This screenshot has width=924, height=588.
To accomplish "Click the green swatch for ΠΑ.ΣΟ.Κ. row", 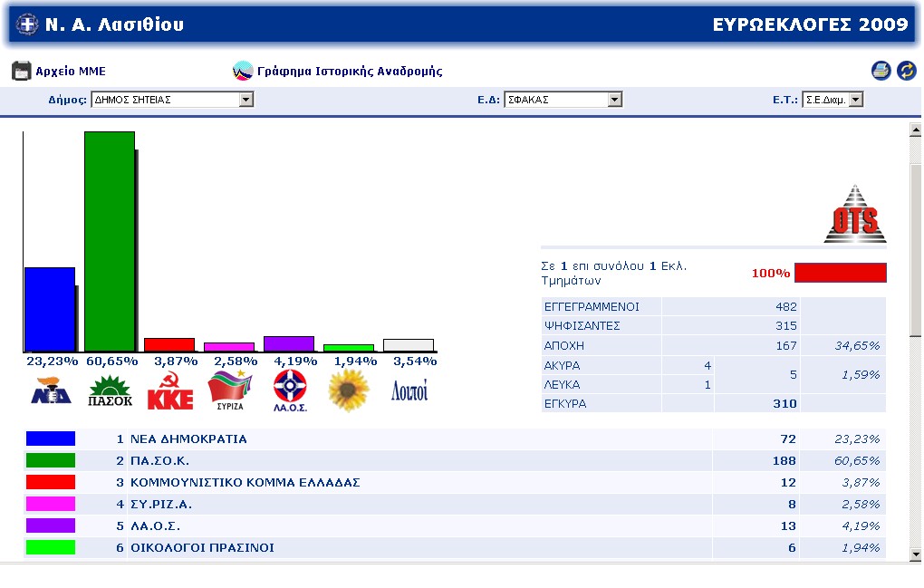I will point(51,460).
